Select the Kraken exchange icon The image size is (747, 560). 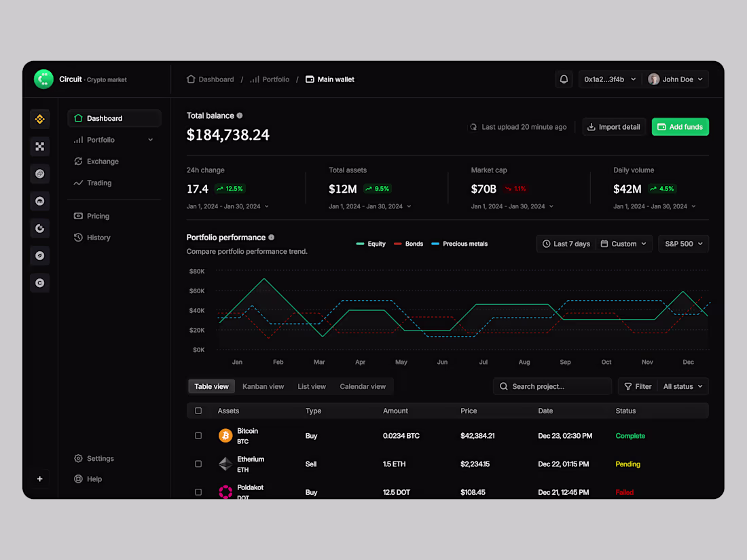[x=39, y=201]
